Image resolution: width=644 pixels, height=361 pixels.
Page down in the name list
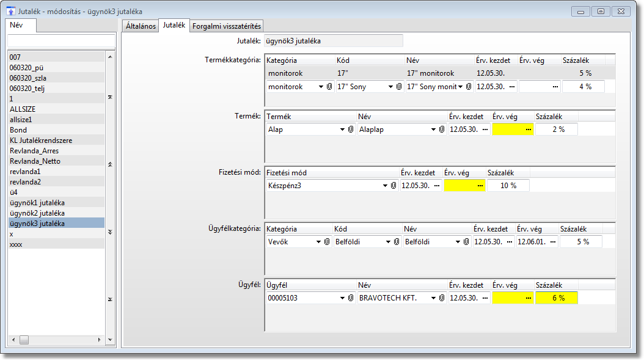click(x=110, y=232)
